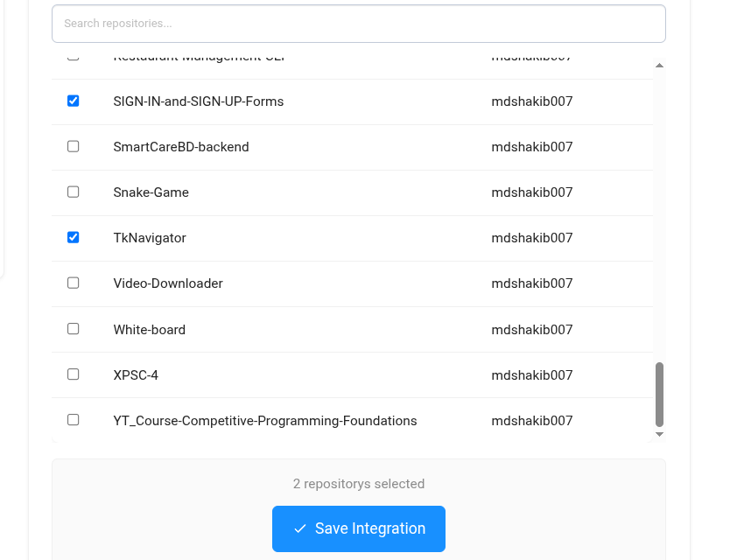Click the Video-Downloader repository name

click(168, 283)
